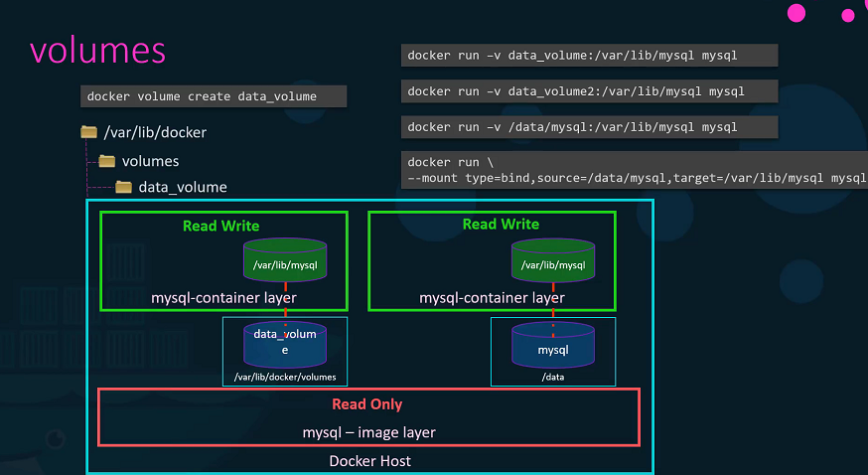Click the 'docker run -v /data/mysql:/var/lib/mysql mysql' command

(x=589, y=127)
